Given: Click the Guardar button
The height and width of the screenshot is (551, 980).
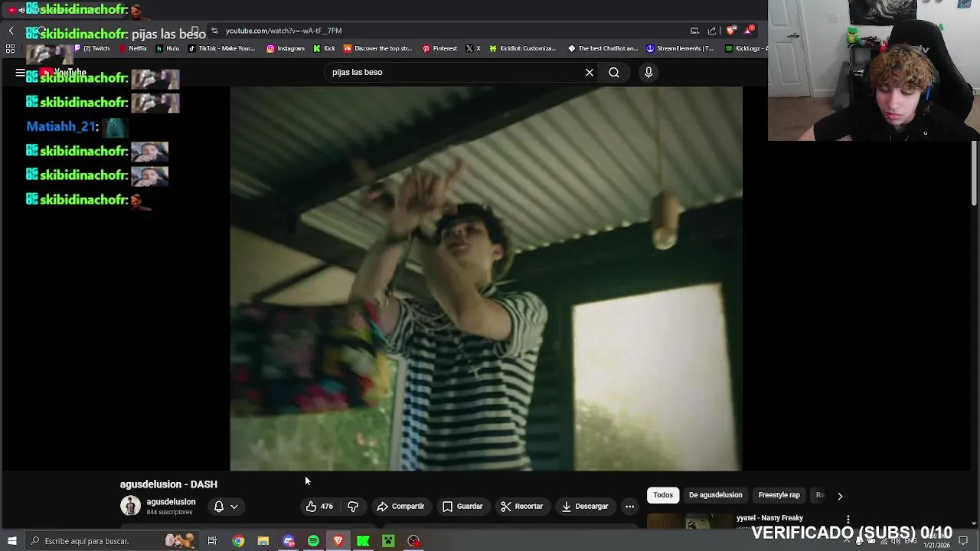Looking at the screenshot, I should [463, 506].
